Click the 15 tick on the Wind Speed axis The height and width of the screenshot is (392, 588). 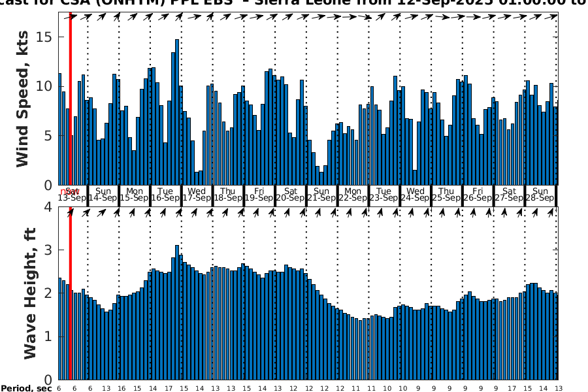click(x=44, y=37)
